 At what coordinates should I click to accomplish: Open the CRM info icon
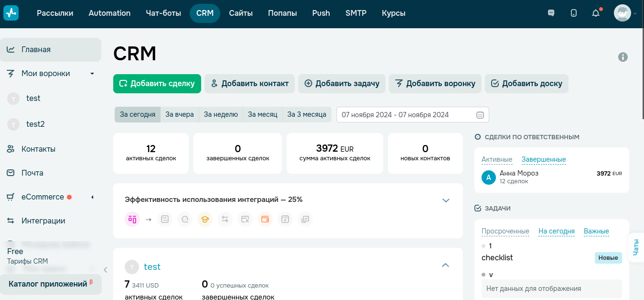click(623, 57)
